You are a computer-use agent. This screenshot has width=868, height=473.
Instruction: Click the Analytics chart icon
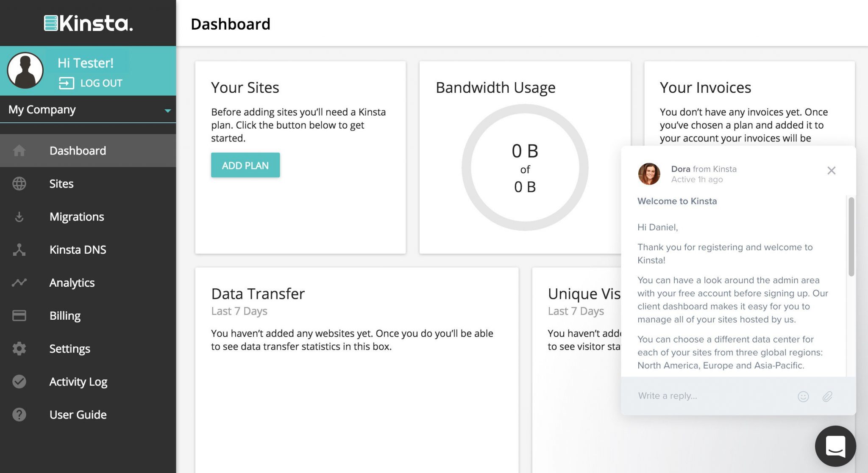[19, 282]
